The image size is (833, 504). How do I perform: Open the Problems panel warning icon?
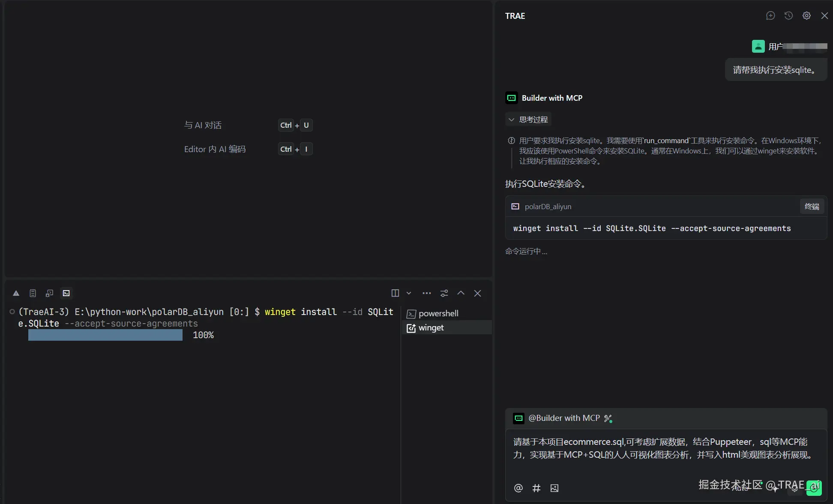click(16, 293)
